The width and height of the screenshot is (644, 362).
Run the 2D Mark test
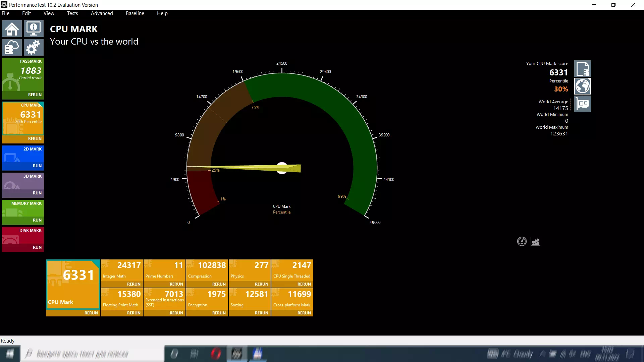(37, 166)
